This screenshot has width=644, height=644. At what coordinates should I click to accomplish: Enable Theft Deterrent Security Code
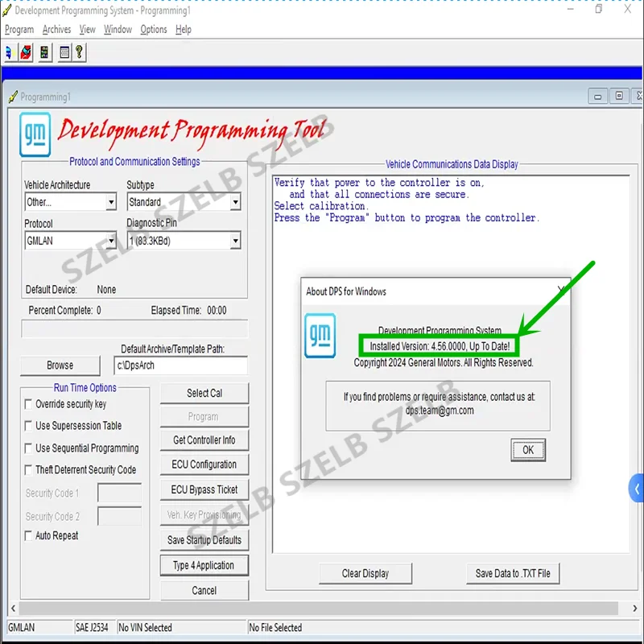coord(28,470)
